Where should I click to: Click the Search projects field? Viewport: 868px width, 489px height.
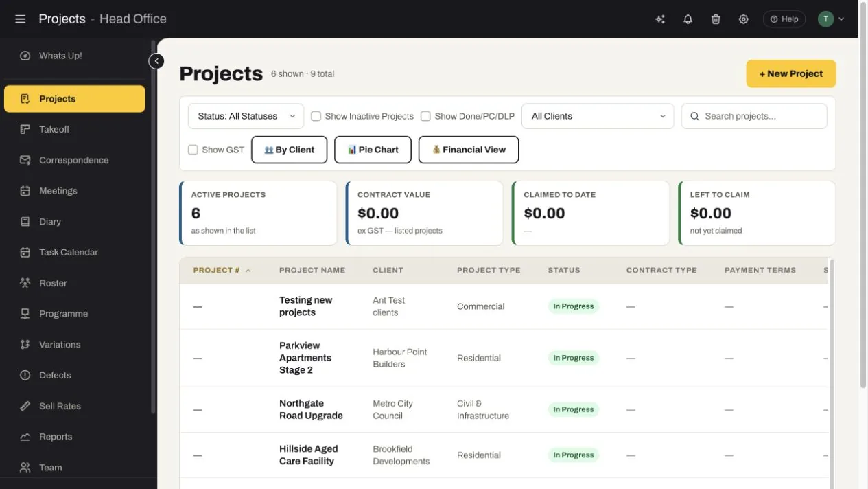pyautogui.click(x=754, y=116)
